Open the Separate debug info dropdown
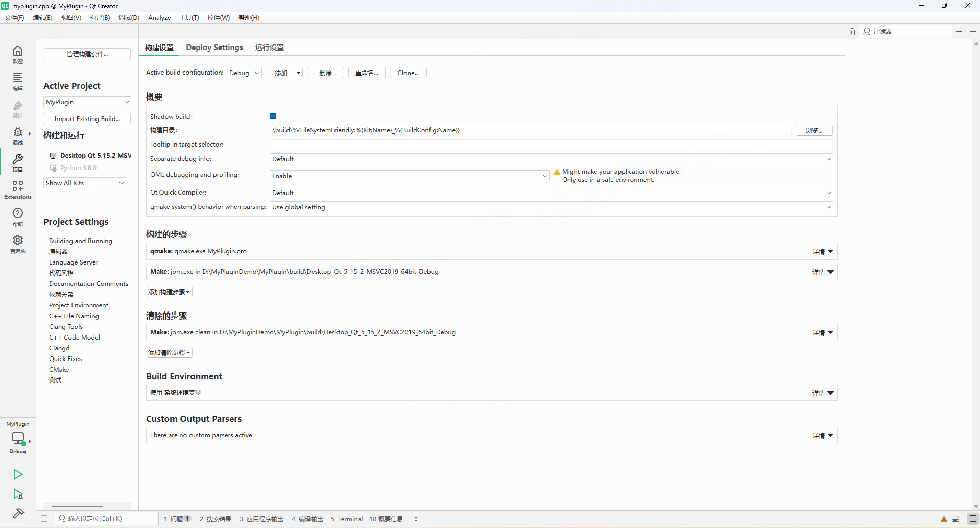The width and height of the screenshot is (980, 528). pos(551,159)
